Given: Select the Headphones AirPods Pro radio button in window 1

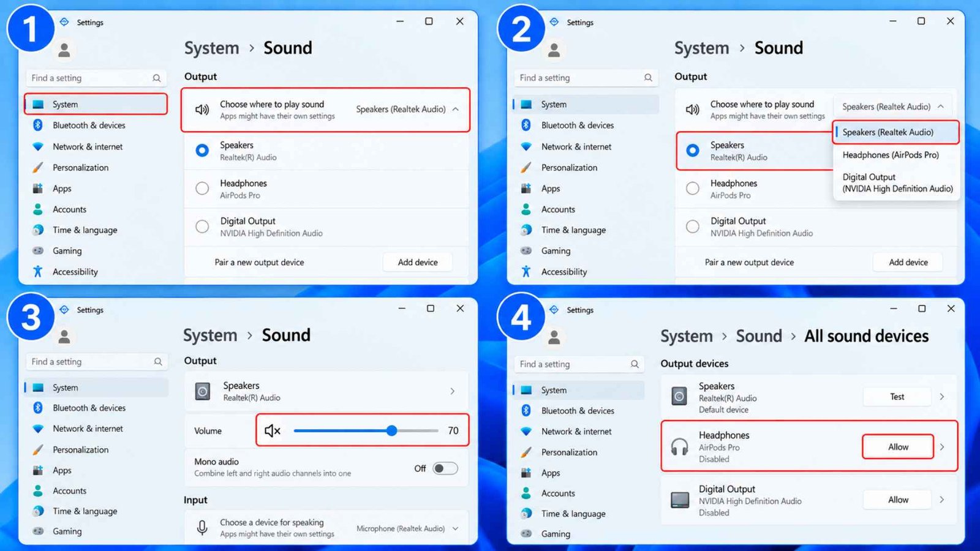Looking at the screenshot, I should [x=202, y=189].
